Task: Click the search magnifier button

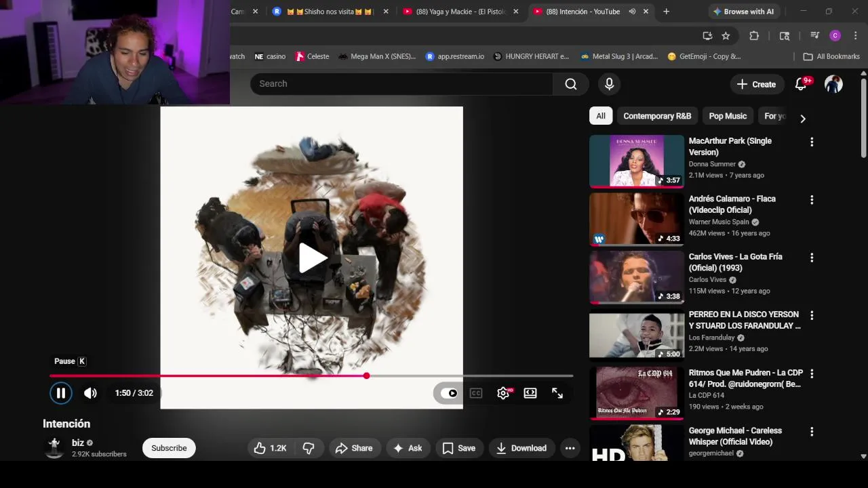Action: (x=571, y=83)
